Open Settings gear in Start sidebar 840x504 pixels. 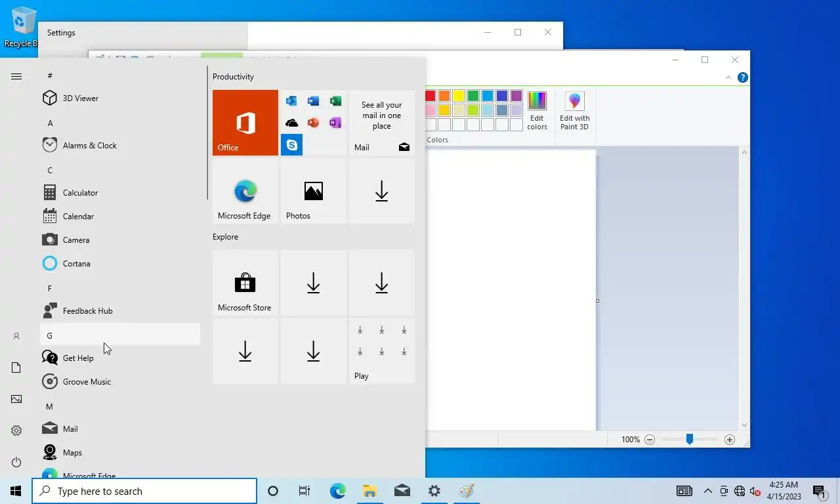[x=16, y=431]
